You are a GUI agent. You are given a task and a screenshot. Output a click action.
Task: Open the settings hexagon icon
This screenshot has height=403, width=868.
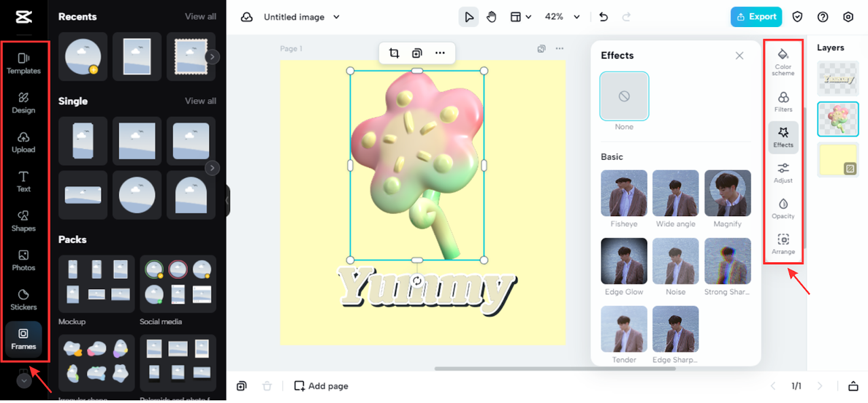tap(848, 17)
